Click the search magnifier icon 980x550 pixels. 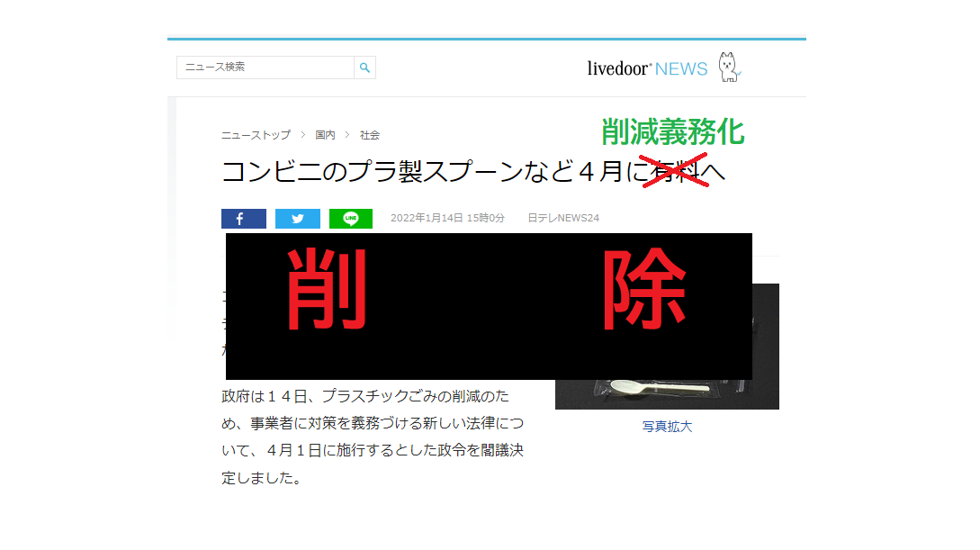point(365,68)
